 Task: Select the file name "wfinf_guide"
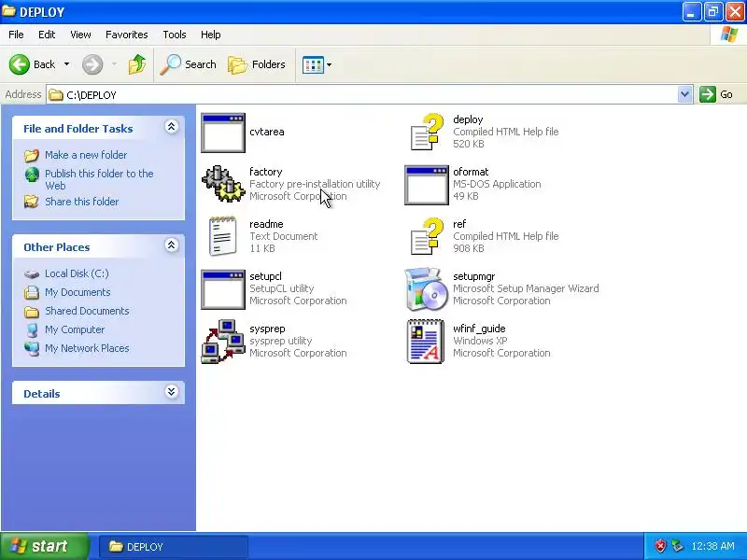pyautogui.click(x=479, y=329)
